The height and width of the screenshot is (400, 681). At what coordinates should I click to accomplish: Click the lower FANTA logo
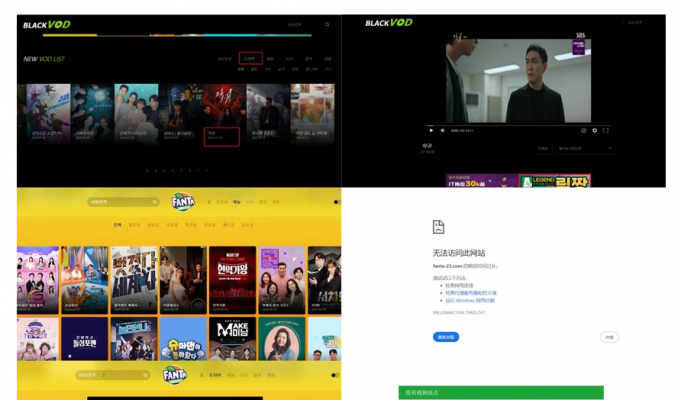coord(175,375)
